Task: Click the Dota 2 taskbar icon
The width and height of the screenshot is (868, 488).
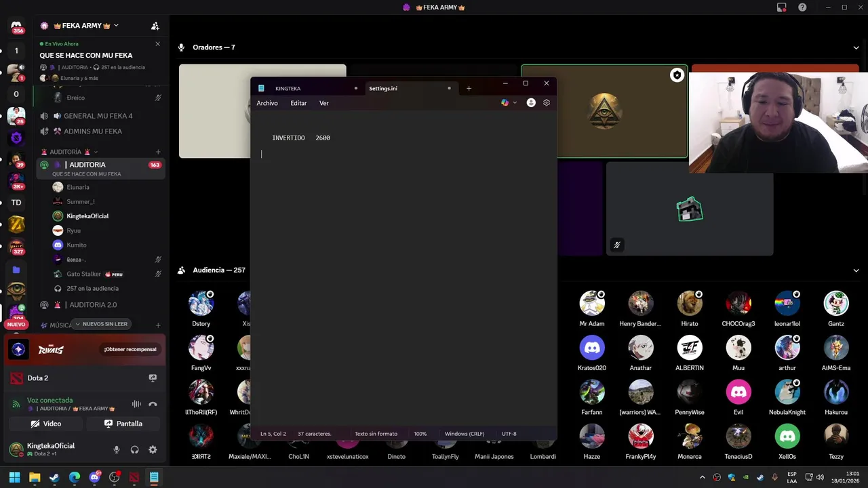Action: [134, 477]
